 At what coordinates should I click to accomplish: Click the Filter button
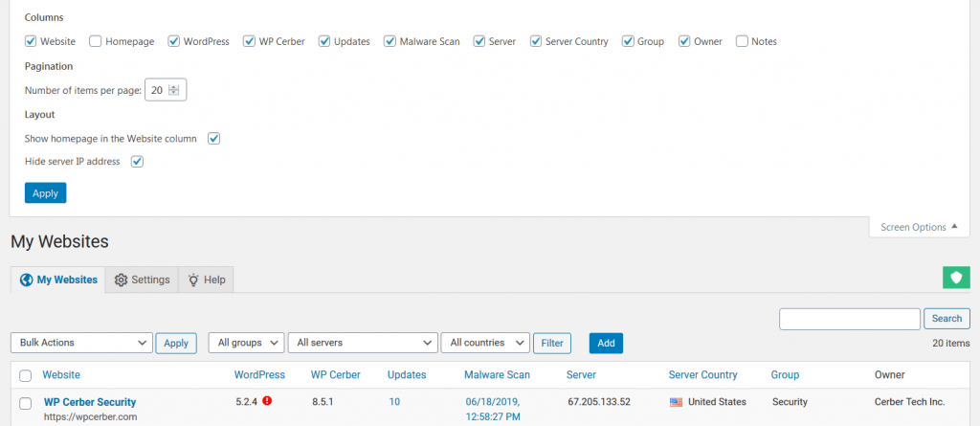[552, 343]
